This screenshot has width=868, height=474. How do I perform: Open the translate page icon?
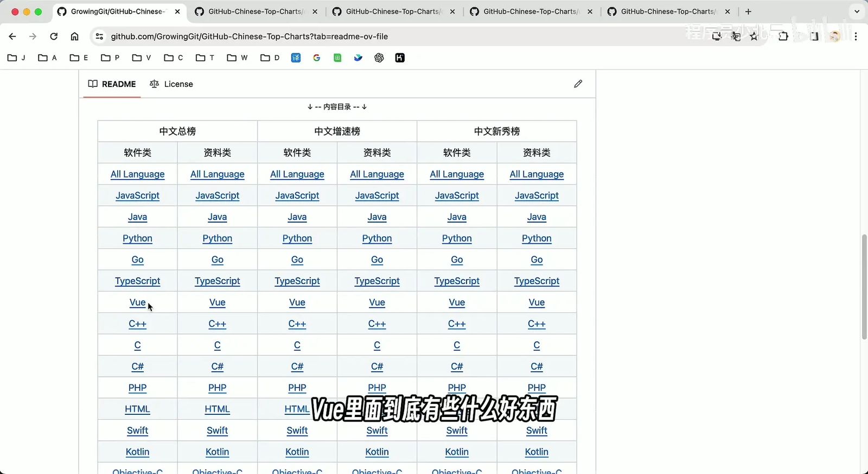click(736, 36)
